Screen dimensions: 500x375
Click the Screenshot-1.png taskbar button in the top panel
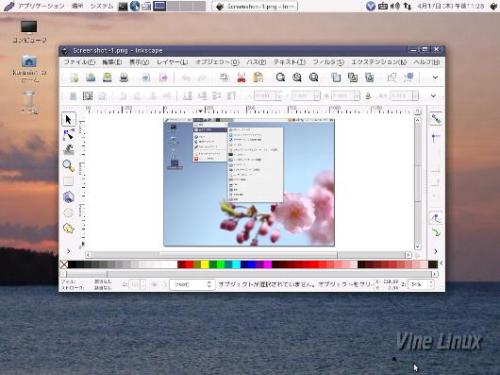(255, 6)
